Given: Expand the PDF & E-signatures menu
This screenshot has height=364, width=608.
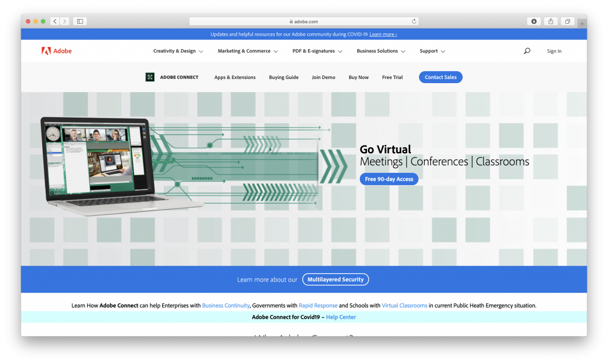Looking at the screenshot, I should pyautogui.click(x=317, y=51).
